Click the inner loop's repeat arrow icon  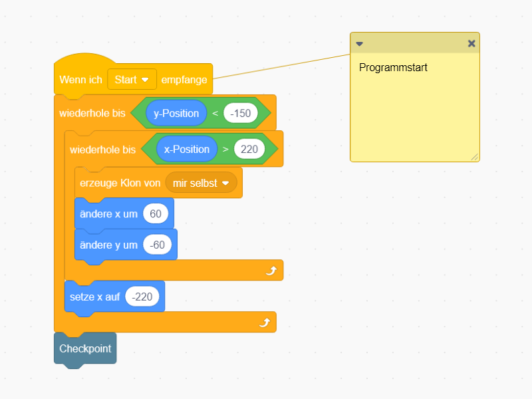pos(271,271)
